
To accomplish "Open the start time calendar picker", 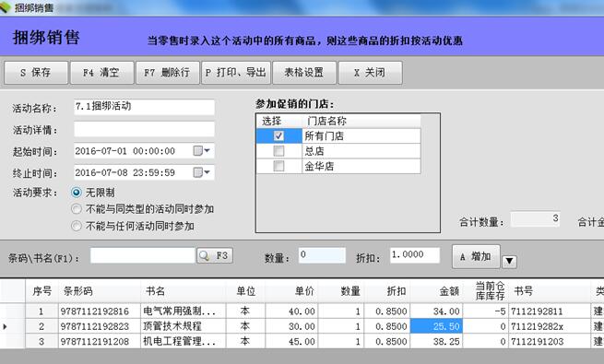I will (202, 151).
